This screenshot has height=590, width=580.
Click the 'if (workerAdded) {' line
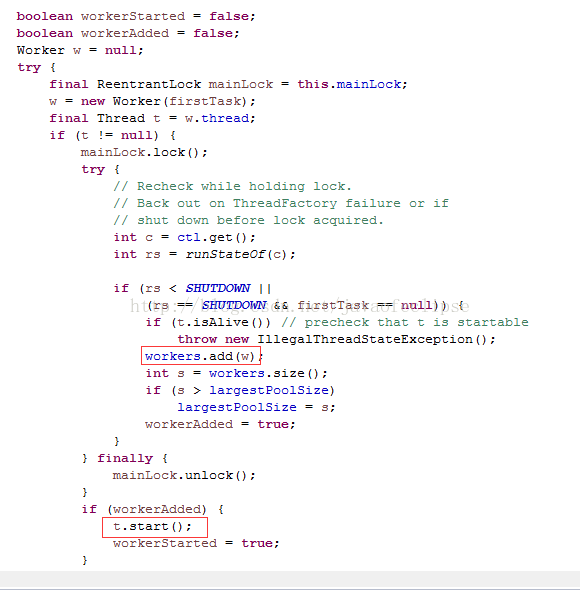(x=153, y=509)
